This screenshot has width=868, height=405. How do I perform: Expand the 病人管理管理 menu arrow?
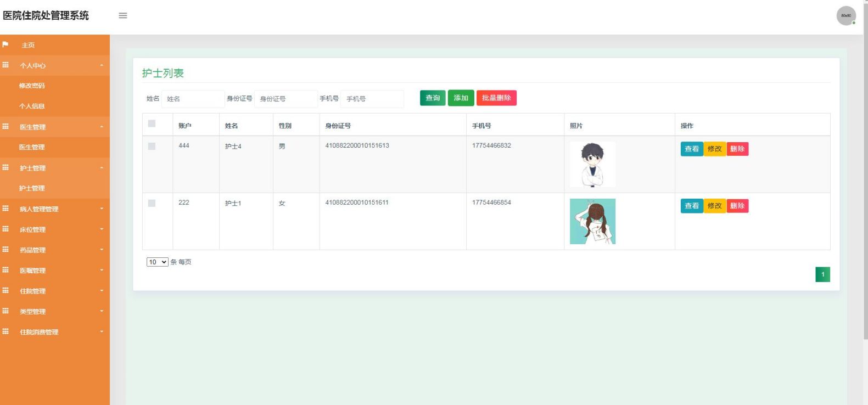(102, 209)
